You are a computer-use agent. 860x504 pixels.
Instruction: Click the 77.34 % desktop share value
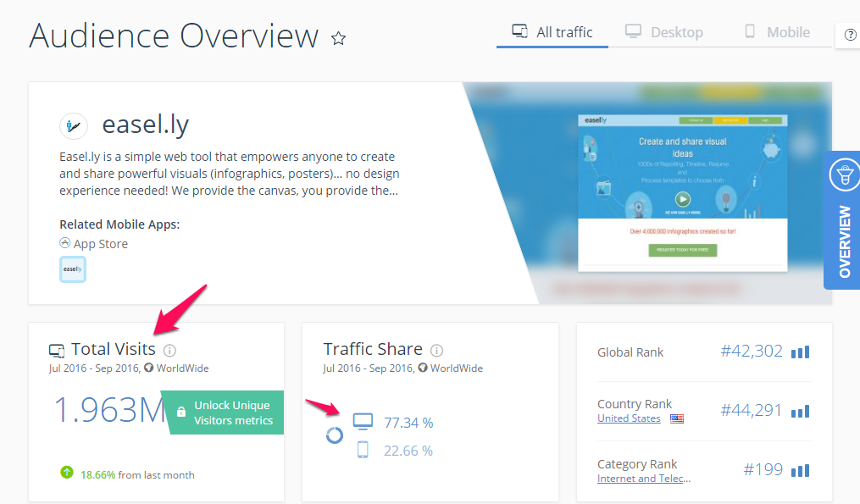pos(408,423)
